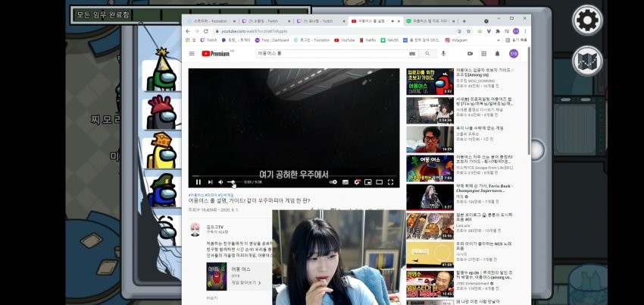Open the NAVER bookmark

[389, 40]
